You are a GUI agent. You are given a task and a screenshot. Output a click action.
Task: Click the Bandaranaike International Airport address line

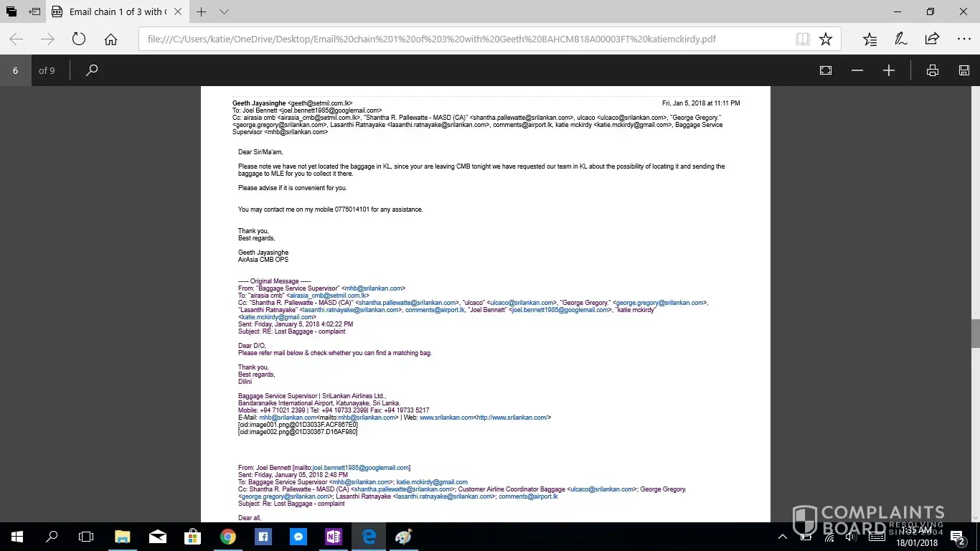coord(319,403)
